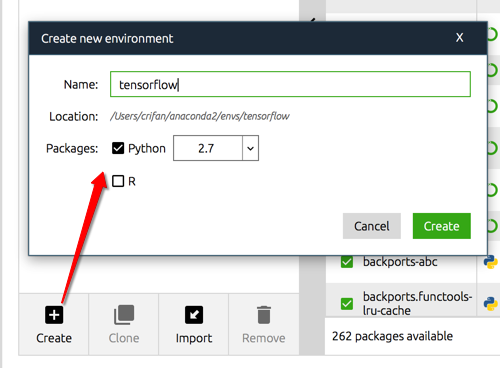Toggle the backports-abc package checkbox

pos(347,262)
